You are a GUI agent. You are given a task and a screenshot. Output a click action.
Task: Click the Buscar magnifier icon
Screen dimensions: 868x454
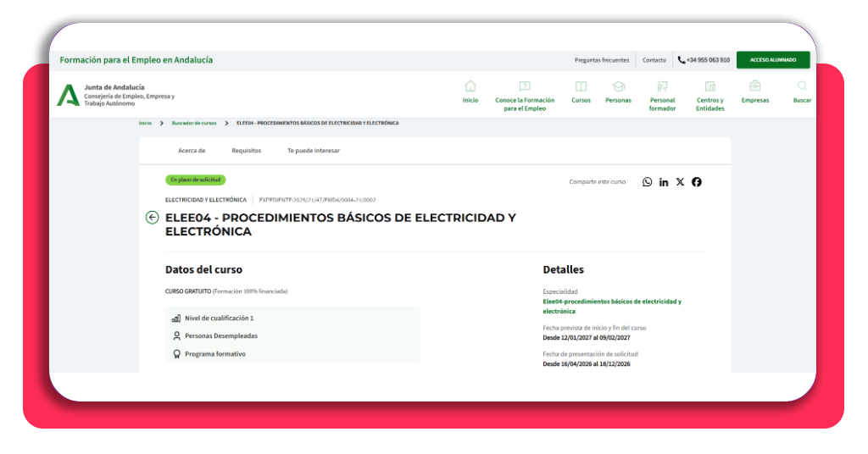point(802,86)
